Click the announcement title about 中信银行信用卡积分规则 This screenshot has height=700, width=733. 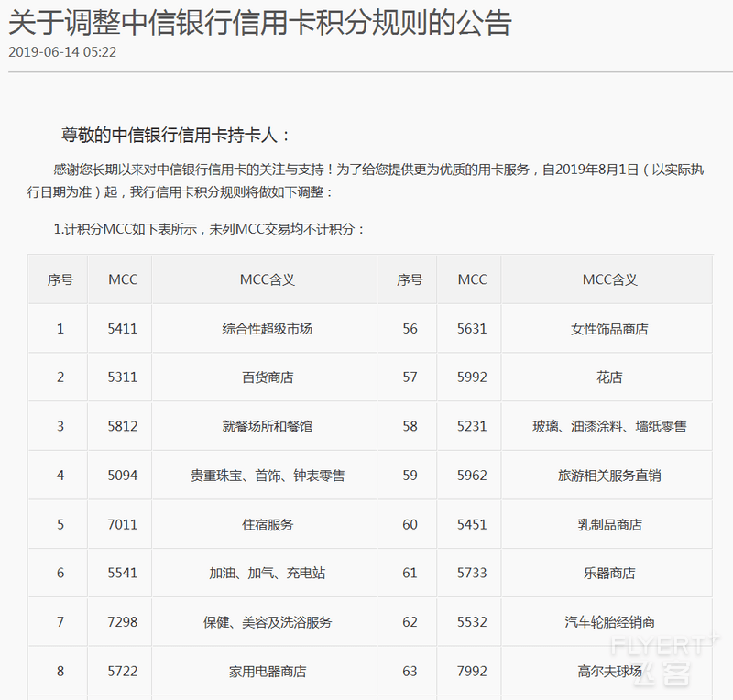260,22
